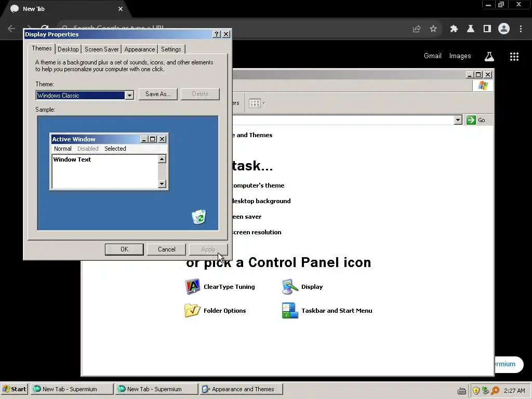Open the Gmail link
The width and height of the screenshot is (532, 399).
[x=433, y=56]
